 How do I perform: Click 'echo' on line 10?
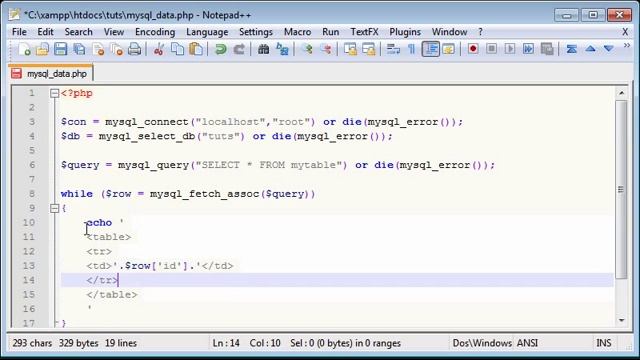(99, 223)
